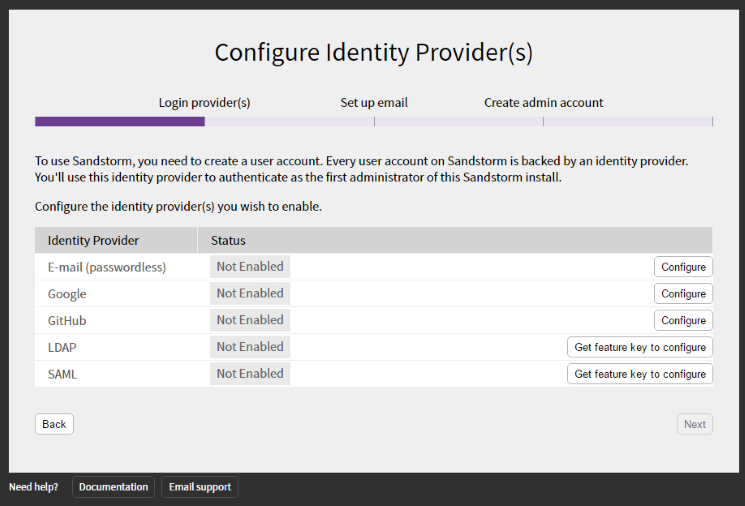Click Not Enabled status for LDAP

point(250,347)
